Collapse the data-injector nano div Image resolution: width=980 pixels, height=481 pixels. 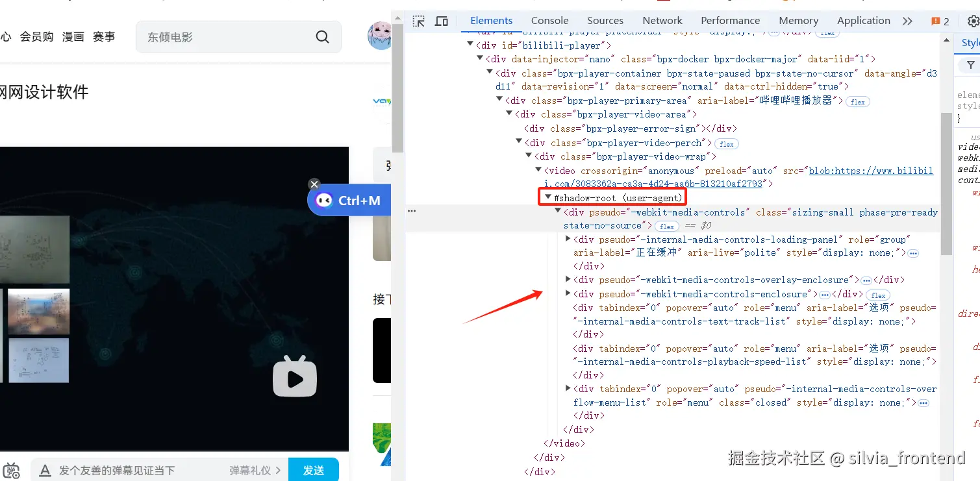click(480, 59)
